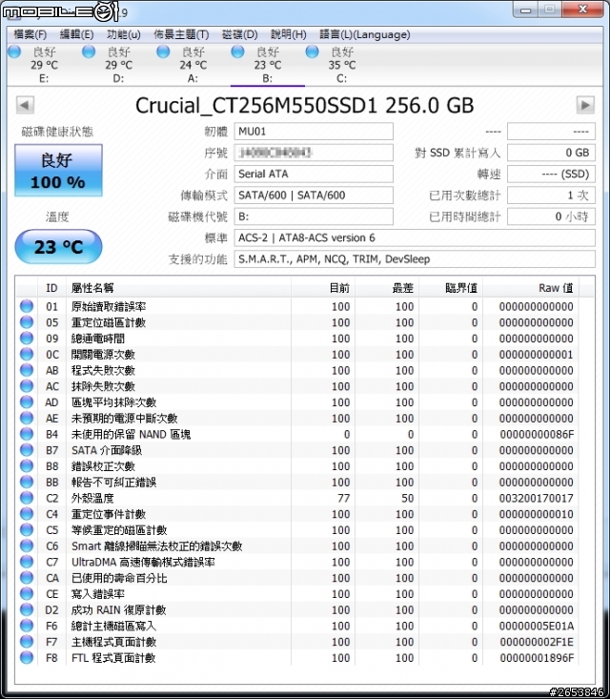Open the 檔案(F) menu
610x700 pixels.
(x=30, y=34)
